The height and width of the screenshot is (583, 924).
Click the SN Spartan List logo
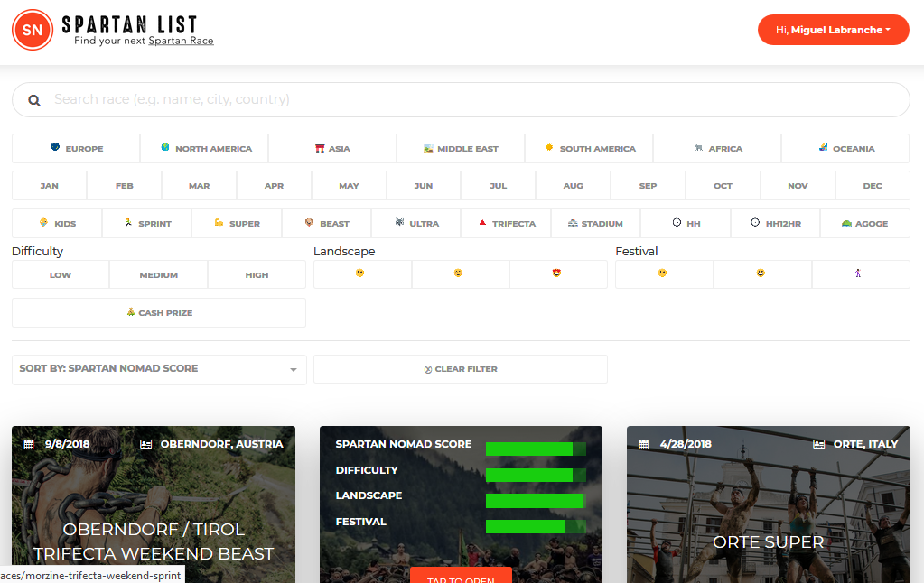[x=33, y=30]
